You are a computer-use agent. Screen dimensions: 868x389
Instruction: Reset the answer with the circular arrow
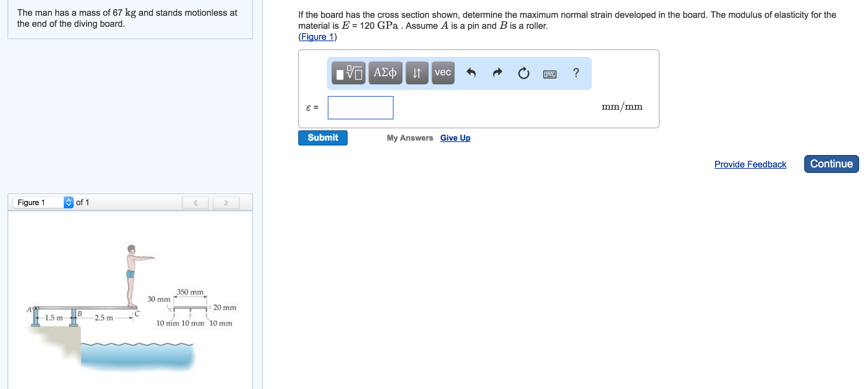tap(523, 73)
